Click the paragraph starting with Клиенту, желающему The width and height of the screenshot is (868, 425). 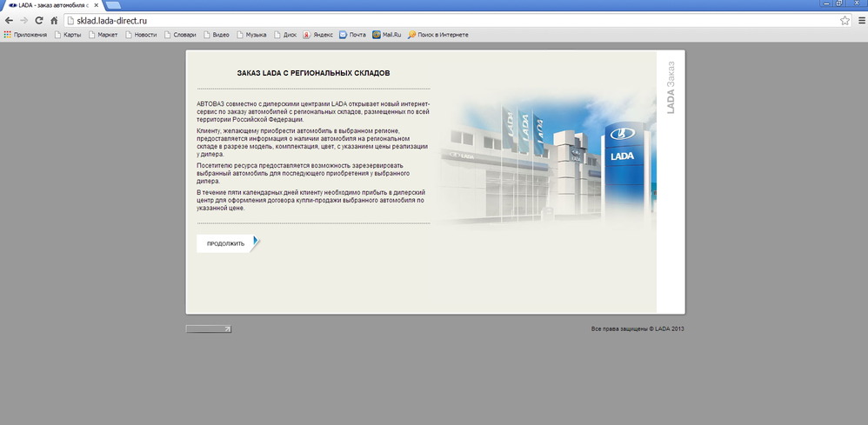(x=312, y=143)
